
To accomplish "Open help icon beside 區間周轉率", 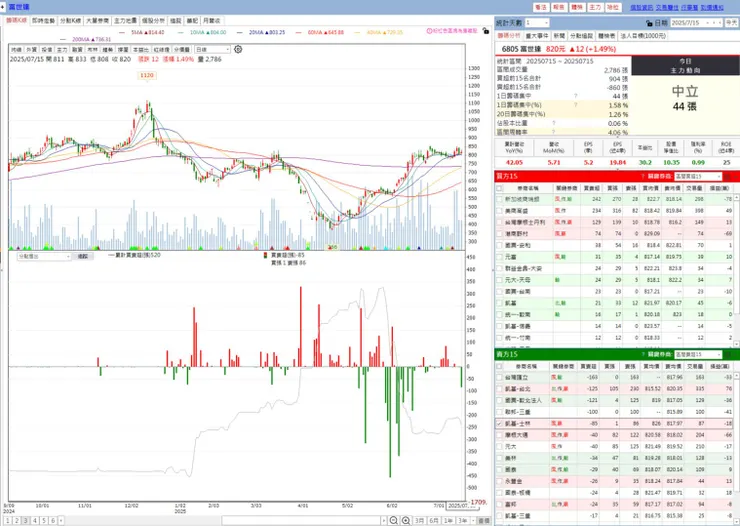I will tap(554, 132).
